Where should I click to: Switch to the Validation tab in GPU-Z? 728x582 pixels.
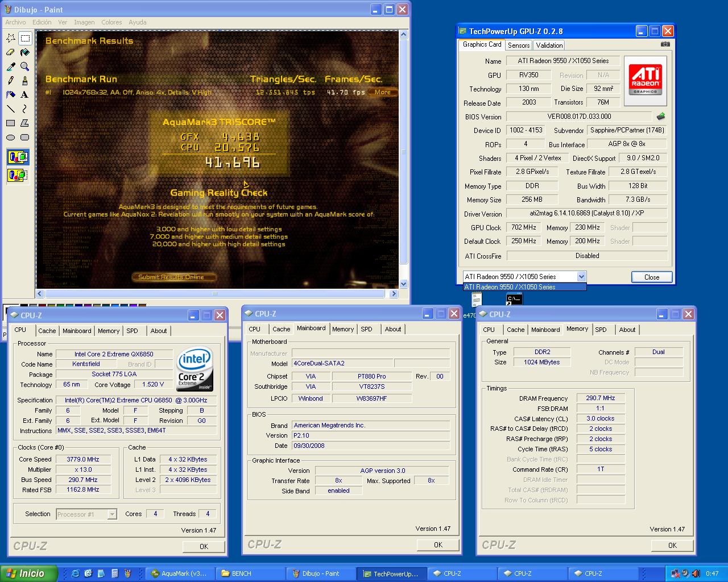pyautogui.click(x=549, y=45)
